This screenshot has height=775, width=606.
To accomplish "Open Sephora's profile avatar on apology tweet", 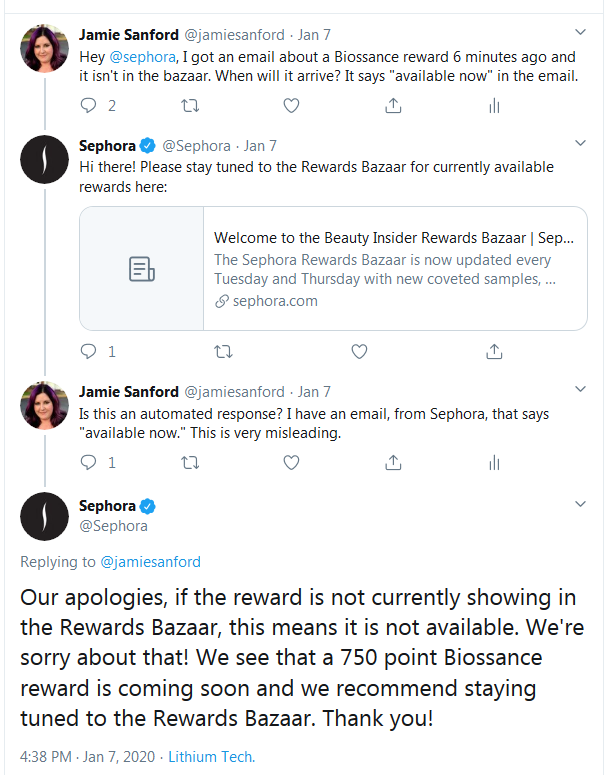I will (44, 517).
